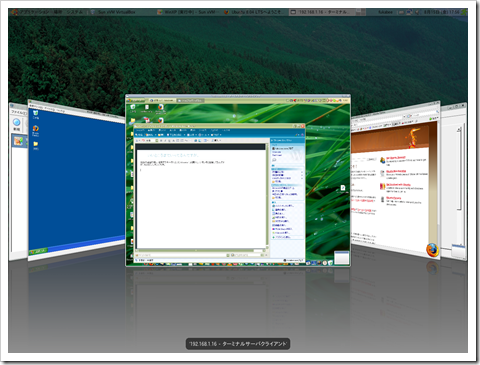Click large Firefox logo in right preview
This screenshot has width=480, height=365.
[x=432, y=250]
